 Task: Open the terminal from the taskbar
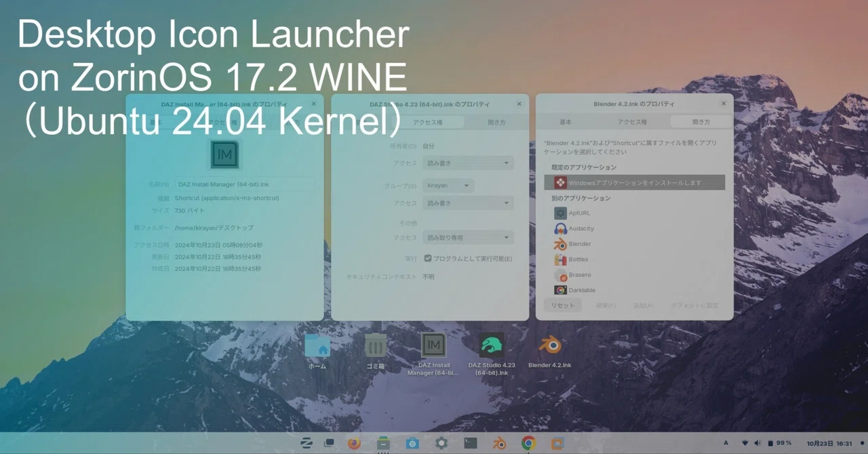click(x=471, y=443)
